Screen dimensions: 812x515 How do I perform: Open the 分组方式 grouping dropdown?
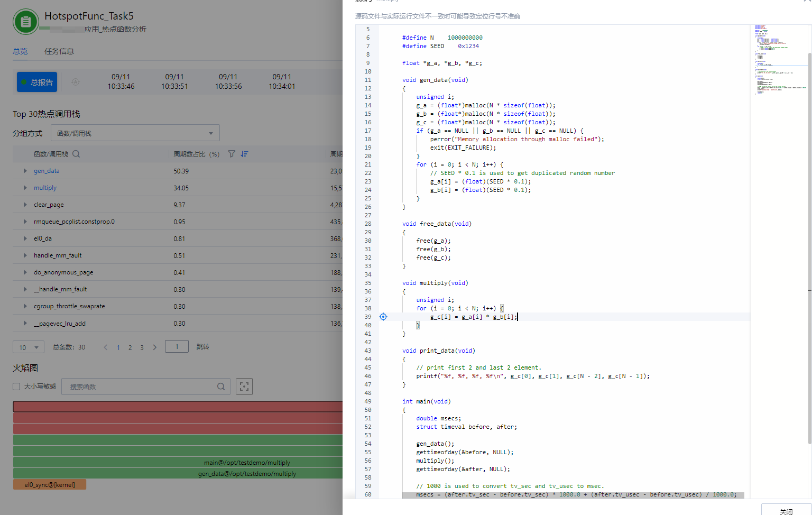tap(135, 133)
